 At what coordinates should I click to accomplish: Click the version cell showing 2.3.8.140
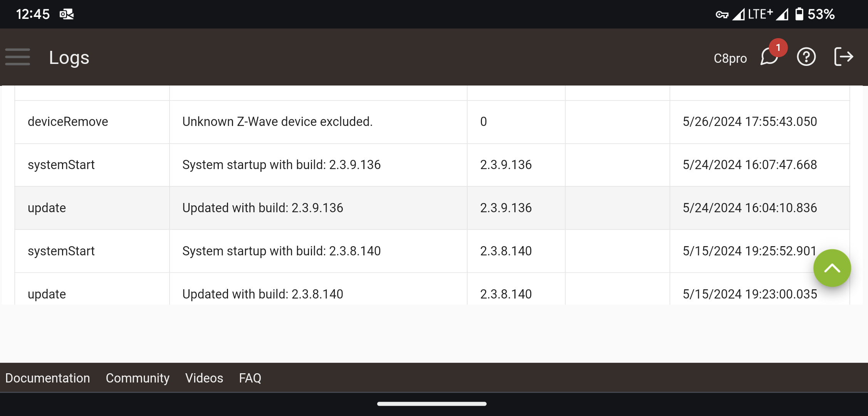click(505, 251)
